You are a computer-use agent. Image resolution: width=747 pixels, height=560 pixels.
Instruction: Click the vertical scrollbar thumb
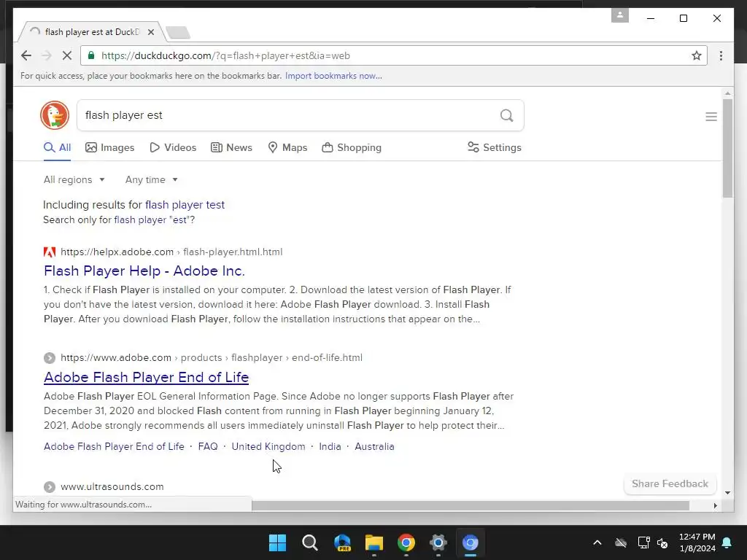pos(727,148)
